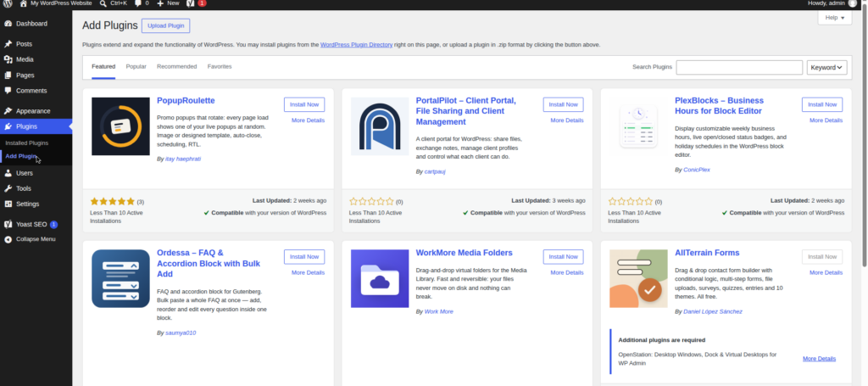This screenshot has width=868, height=386.
Task: Click the WorkMore Media Folders icon
Action: (x=380, y=278)
